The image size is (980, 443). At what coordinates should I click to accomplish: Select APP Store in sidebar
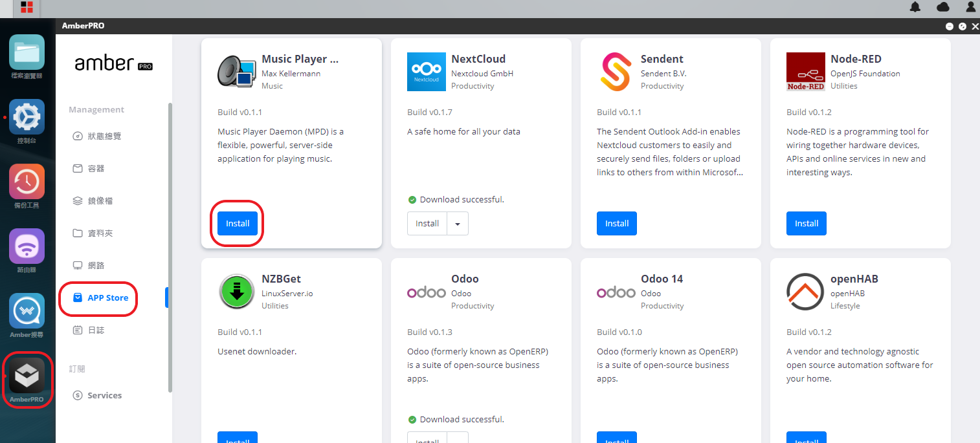100,297
